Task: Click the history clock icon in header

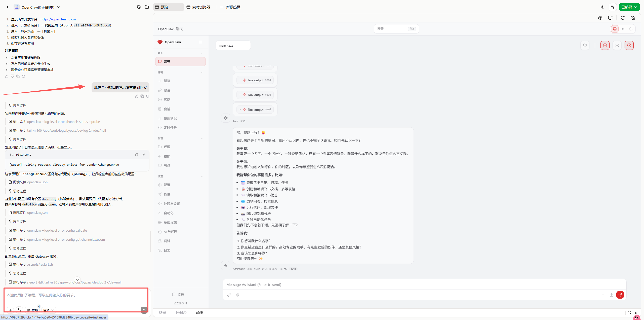Action: [x=139, y=7]
